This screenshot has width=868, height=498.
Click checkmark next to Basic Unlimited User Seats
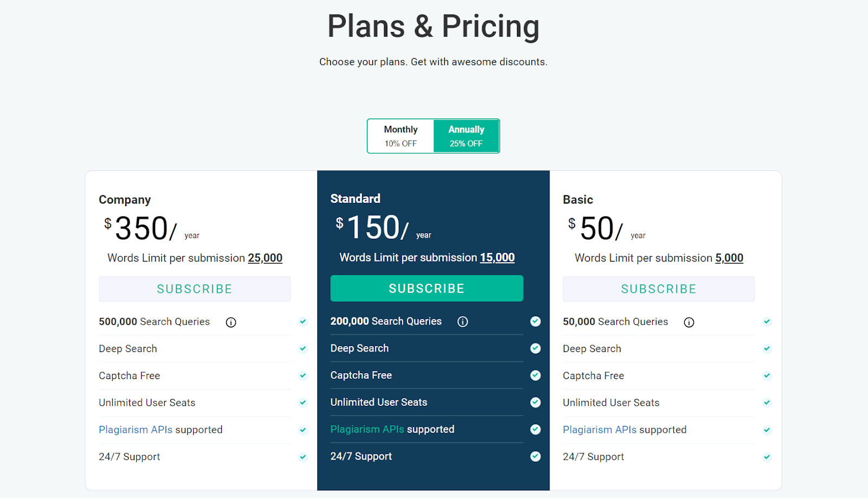click(x=767, y=403)
